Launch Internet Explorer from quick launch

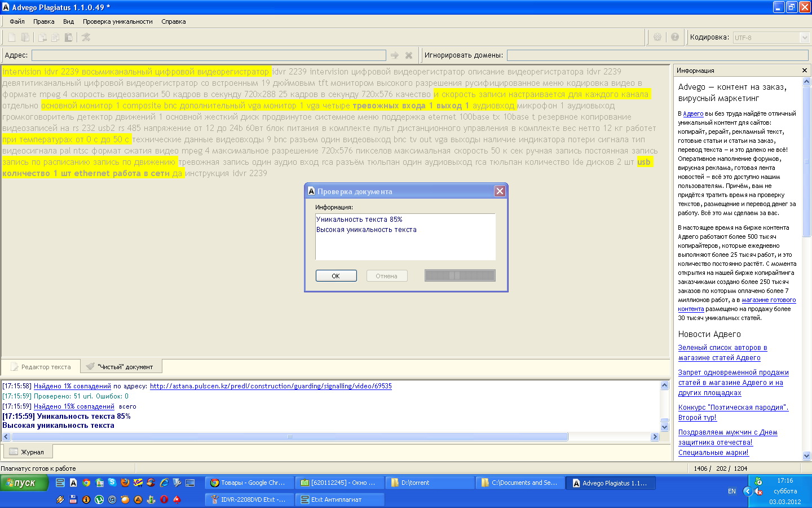point(164,483)
